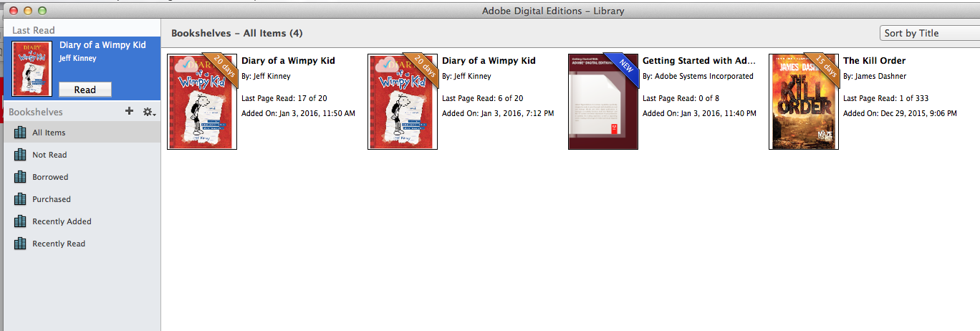980x331 pixels.
Task: Click the All Items bookshelf icon
Action: tap(20, 133)
